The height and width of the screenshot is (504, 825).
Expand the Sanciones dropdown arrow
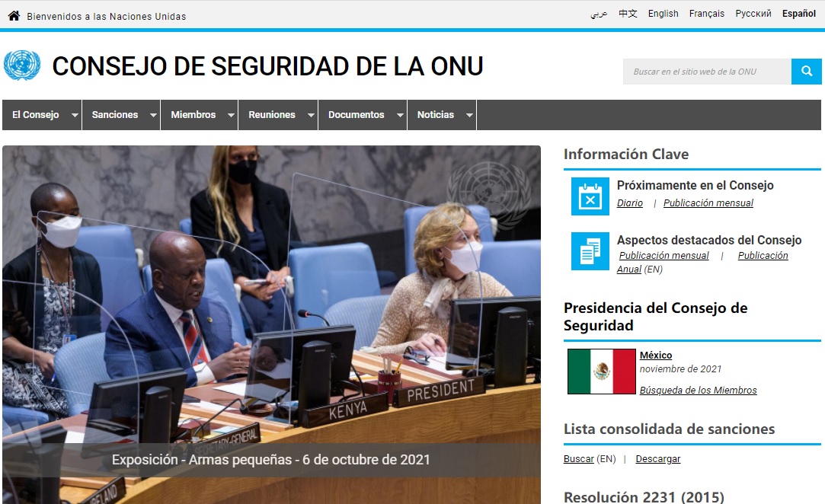click(153, 115)
